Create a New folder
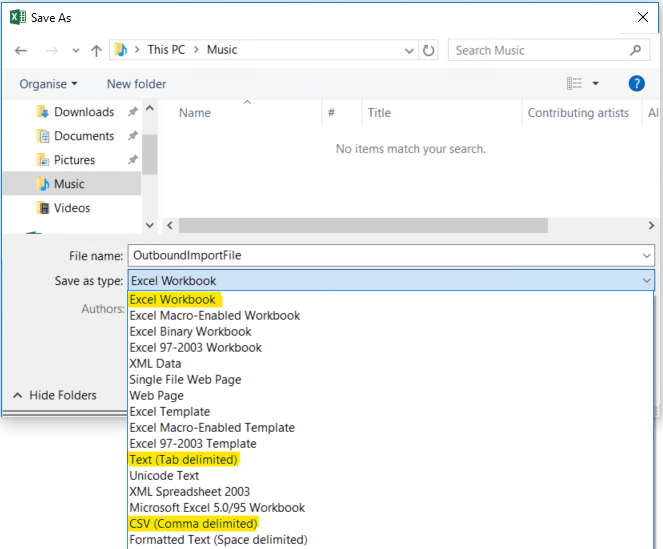 coord(136,84)
